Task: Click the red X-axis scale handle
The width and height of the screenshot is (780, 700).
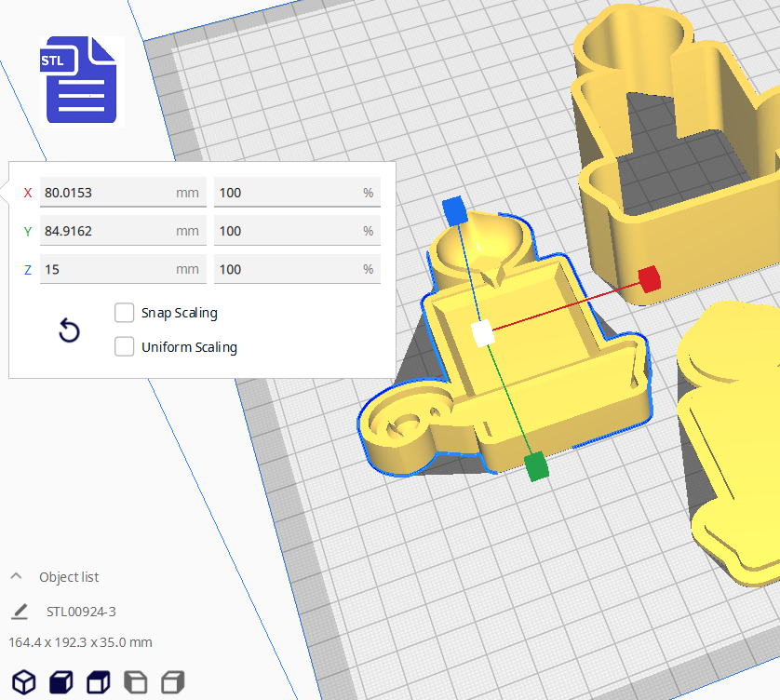Action: (649, 278)
